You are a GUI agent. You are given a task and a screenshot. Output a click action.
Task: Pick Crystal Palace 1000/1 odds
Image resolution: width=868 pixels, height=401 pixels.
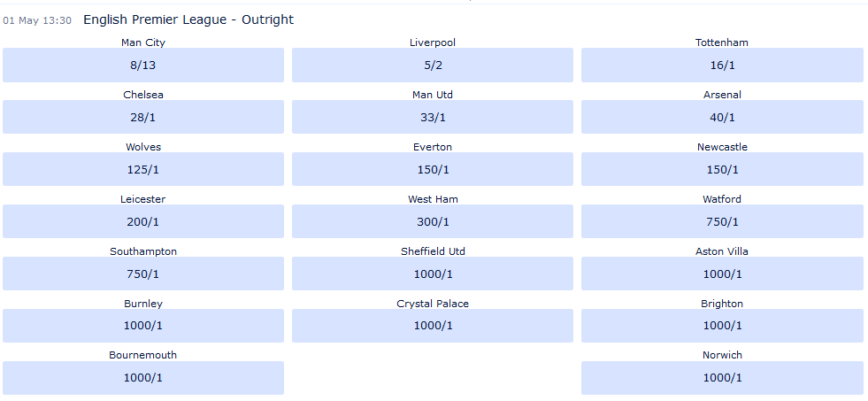coord(433,326)
